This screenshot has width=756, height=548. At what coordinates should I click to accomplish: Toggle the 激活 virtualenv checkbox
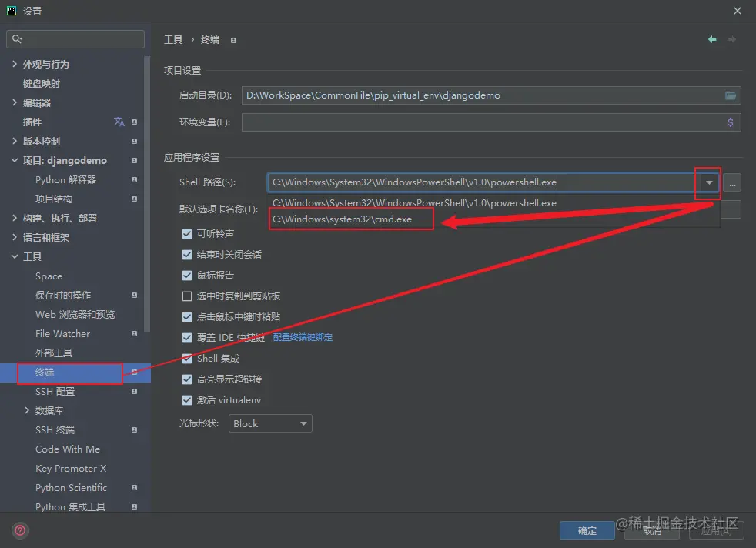point(186,400)
